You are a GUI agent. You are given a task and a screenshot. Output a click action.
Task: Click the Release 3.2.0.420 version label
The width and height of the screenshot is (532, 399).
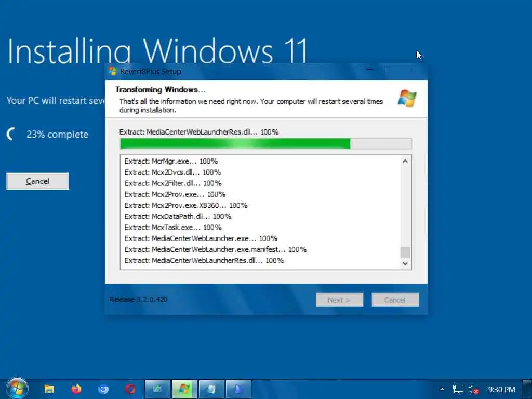pyautogui.click(x=138, y=300)
